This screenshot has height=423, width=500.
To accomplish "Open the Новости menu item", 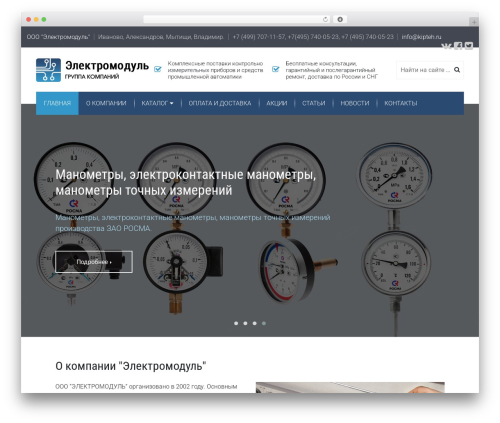I will coord(355,103).
